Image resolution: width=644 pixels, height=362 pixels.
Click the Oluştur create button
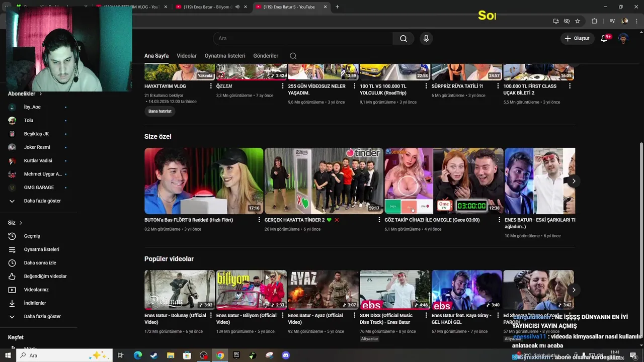coord(577,39)
